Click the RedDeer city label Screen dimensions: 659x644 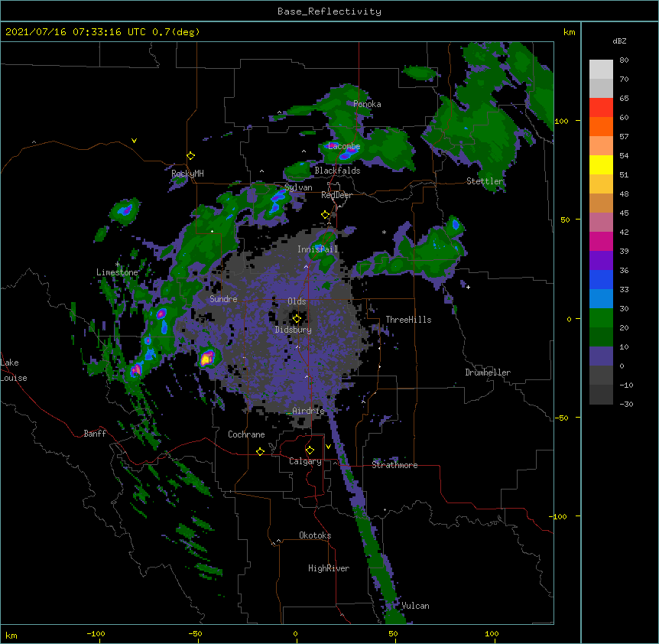[336, 195]
